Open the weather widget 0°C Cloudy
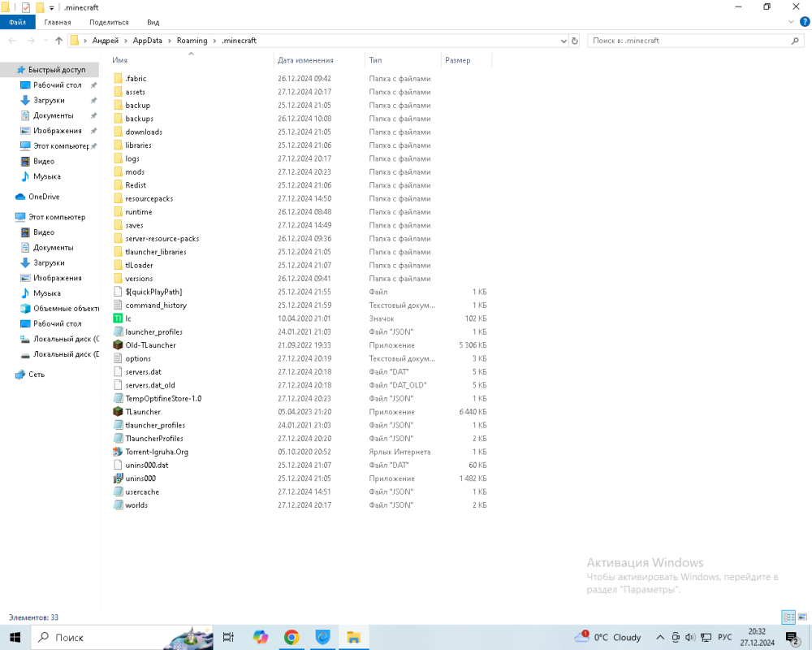 (x=607, y=637)
